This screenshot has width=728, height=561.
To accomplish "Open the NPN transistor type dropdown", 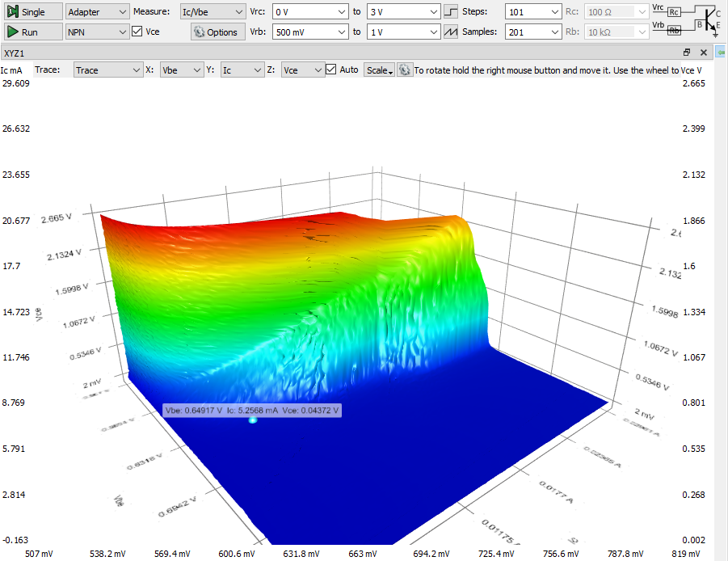I will coord(97,32).
